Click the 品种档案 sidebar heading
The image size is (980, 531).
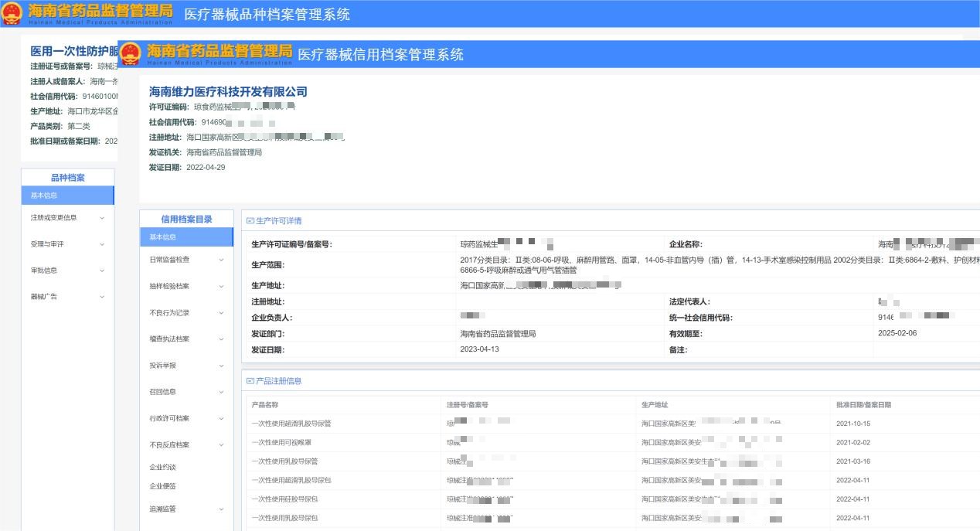68,177
